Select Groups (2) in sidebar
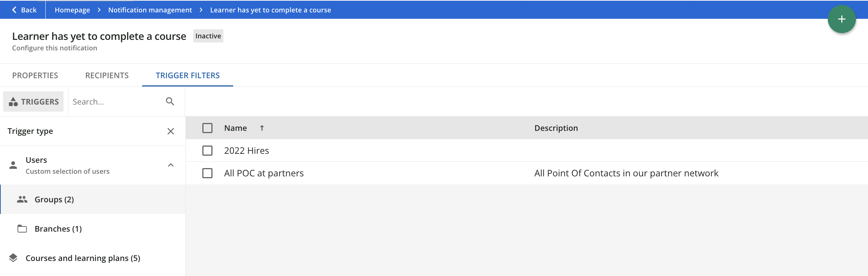 point(93,199)
